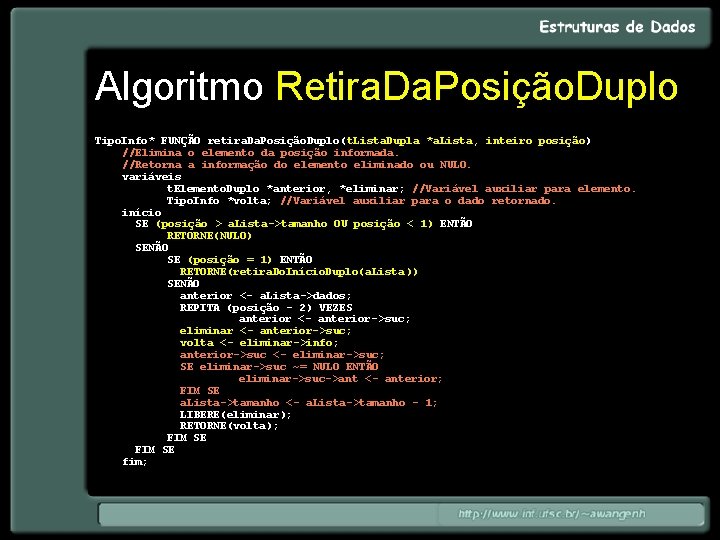The width and height of the screenshot is (720, 540).
Task: Click the comment '//Retorna a informação do elemento eliminado ou NULO.'
Action: pyautogui.click(x=297, y=164)
